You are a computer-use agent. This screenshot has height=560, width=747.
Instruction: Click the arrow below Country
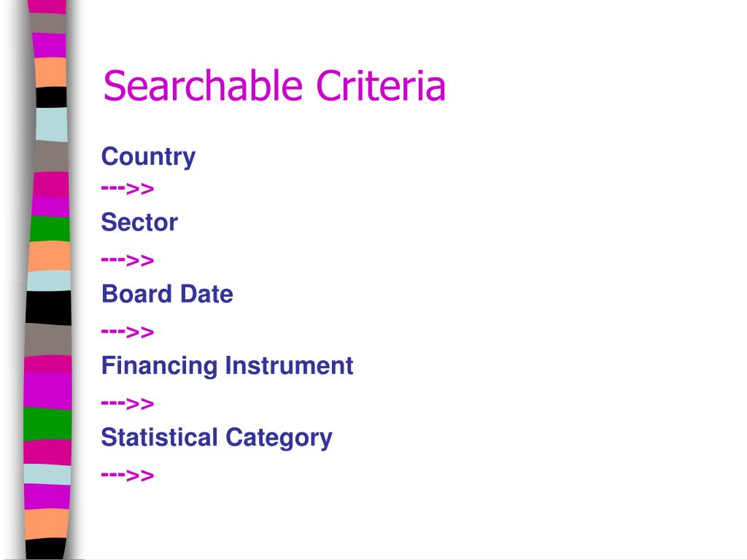127,189
